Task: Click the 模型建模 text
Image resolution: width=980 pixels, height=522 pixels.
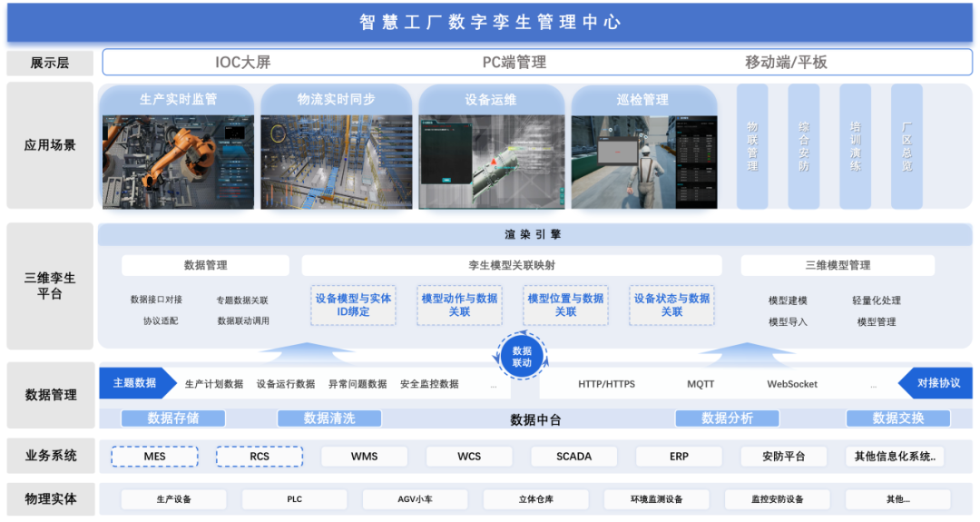Action: (x=788, y=300)
